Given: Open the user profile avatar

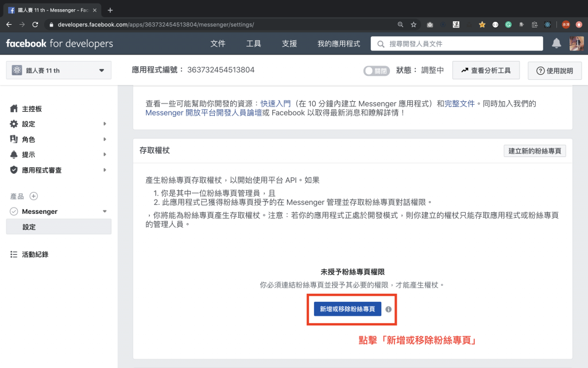Looking at the screenshot, I should (x=577, y=44).
